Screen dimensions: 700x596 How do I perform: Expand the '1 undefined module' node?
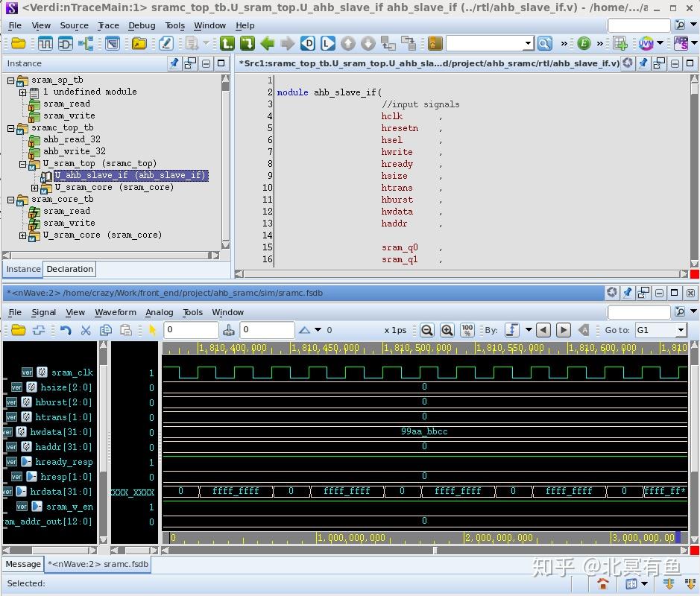click(x=23, y=92)
